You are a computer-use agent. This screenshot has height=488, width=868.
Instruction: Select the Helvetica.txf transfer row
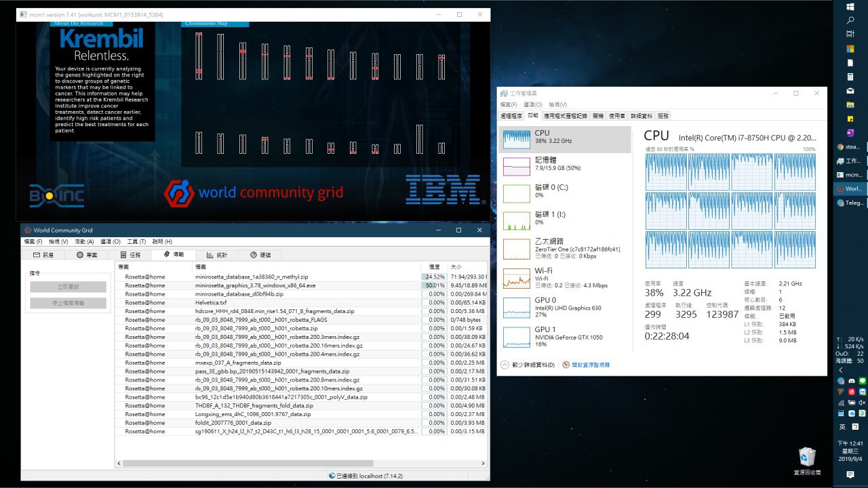tap(302, 302)
